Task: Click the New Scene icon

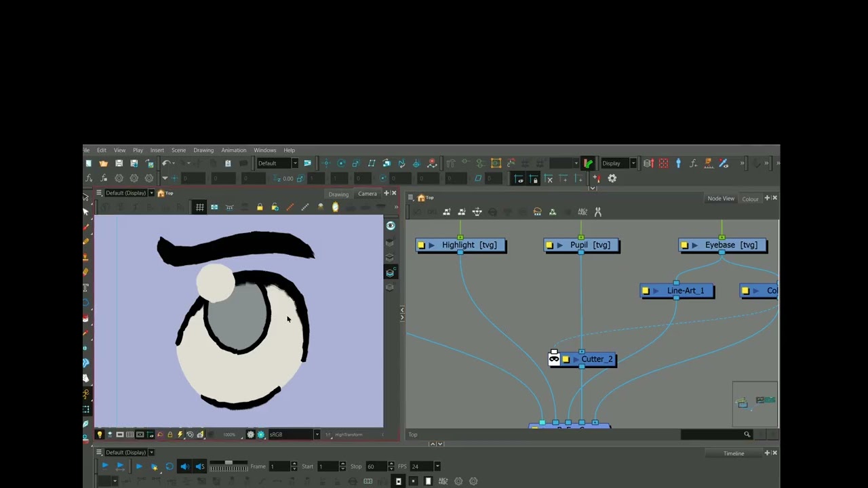Action: tap(89, 163)
